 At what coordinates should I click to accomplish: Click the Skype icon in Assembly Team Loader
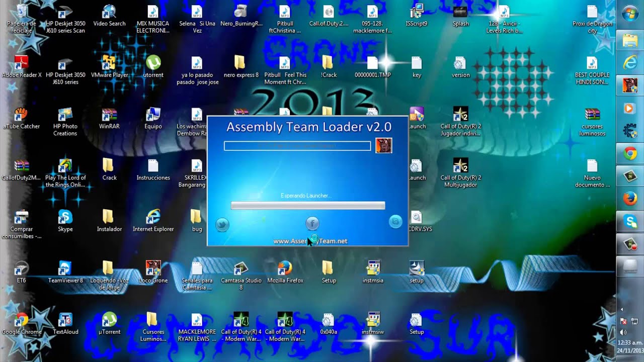click(396, 222)
